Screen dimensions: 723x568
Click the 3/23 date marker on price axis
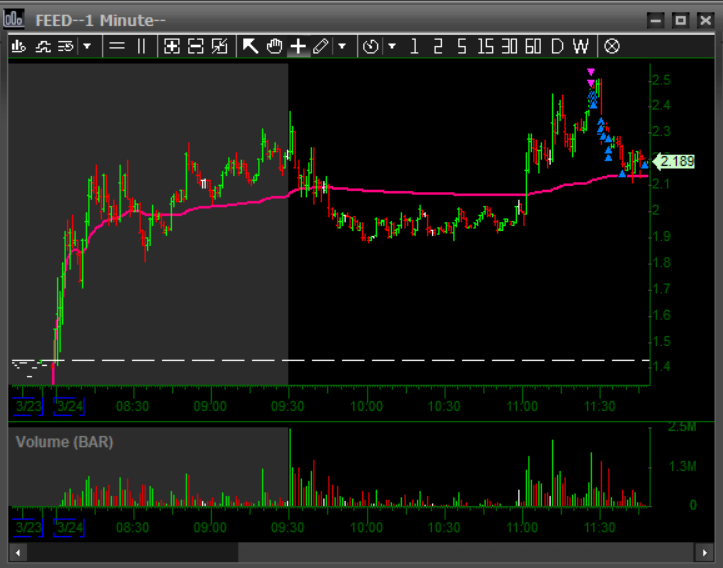tap(28, 407)
